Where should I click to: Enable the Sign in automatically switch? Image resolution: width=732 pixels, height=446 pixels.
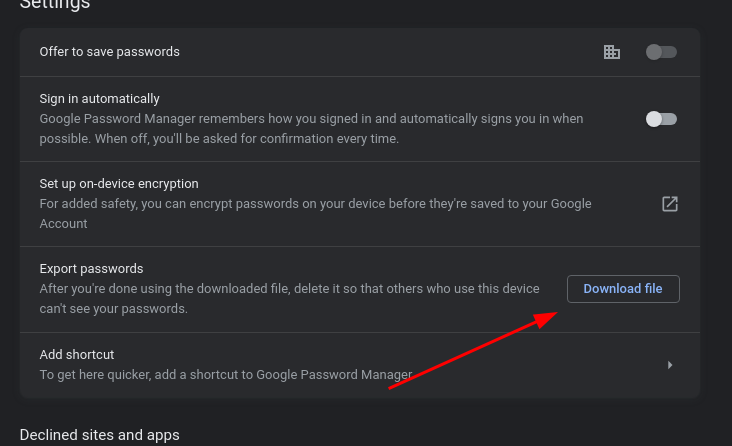tap(661, 119)
